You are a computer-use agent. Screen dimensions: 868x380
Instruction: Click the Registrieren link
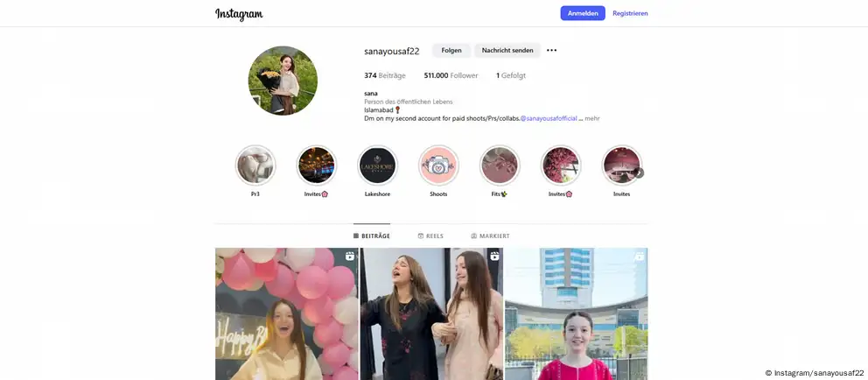click(630, 13)
